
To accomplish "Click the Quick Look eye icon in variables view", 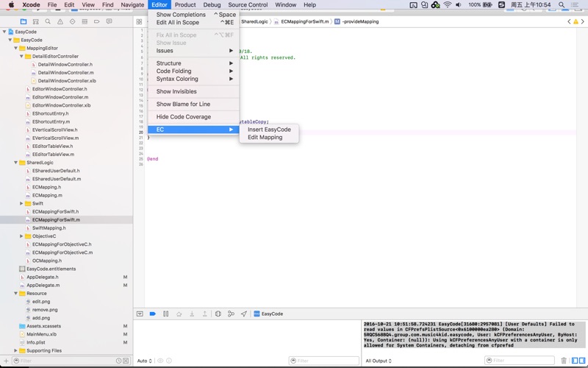I will pos(160,361).
